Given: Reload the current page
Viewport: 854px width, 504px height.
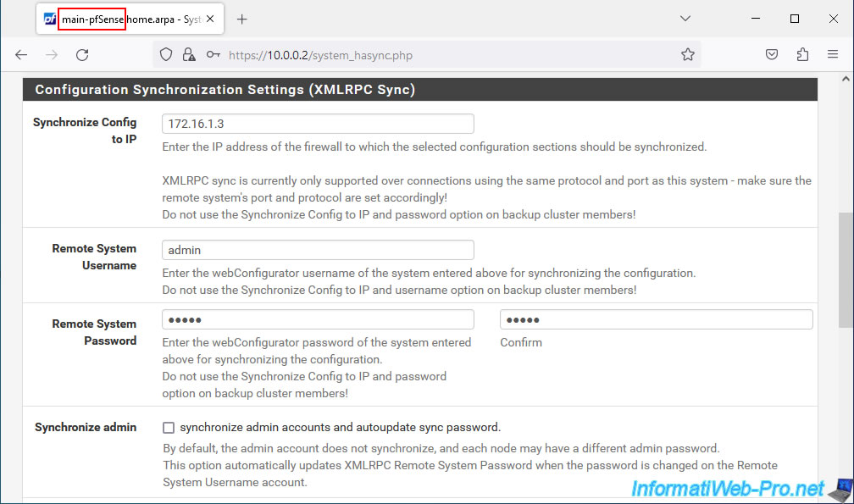Looking at the screenshot, I should pos(82,55).
